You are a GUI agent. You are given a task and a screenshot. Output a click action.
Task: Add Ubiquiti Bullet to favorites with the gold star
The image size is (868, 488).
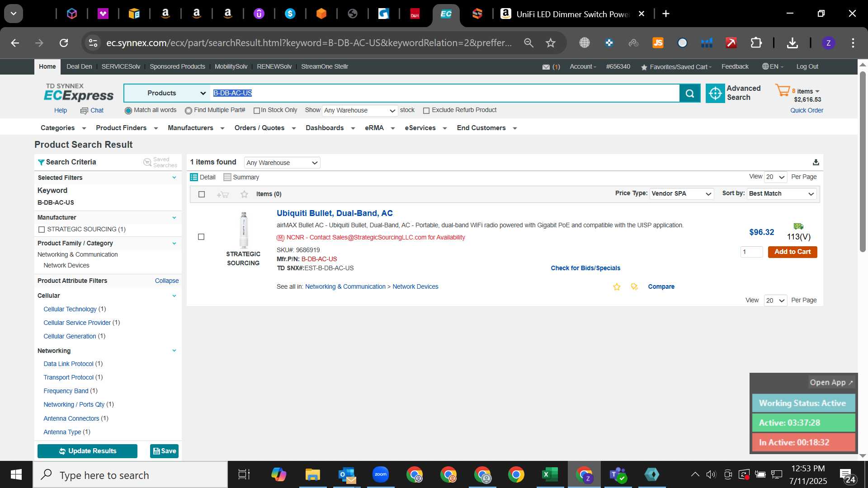click(617, 287)
